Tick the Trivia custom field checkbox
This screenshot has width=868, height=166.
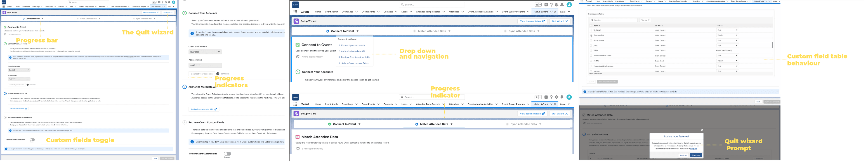(591, 51)
